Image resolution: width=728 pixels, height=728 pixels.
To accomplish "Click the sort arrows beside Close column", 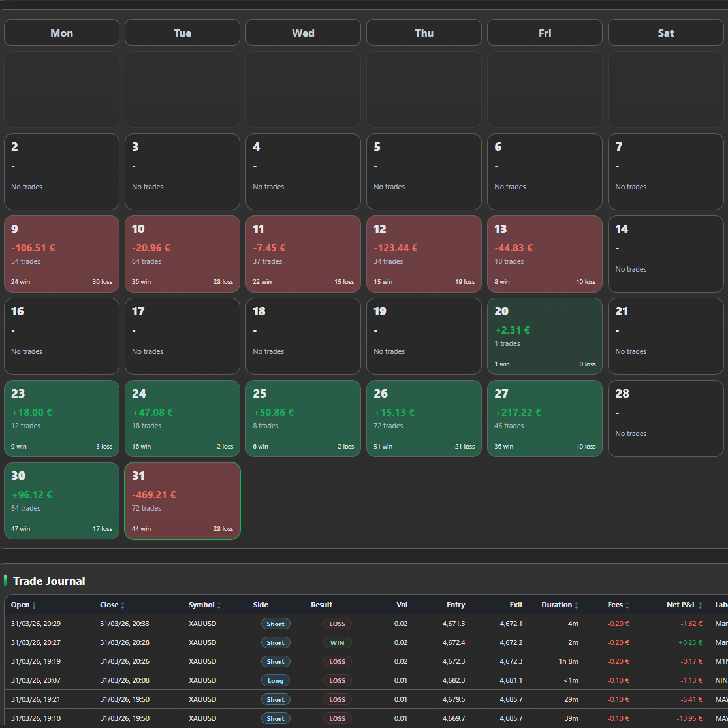I will click(123, 605).
